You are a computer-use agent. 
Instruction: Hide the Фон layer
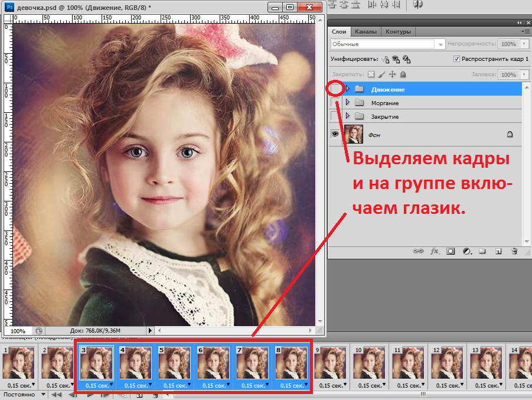pos(335,134)
